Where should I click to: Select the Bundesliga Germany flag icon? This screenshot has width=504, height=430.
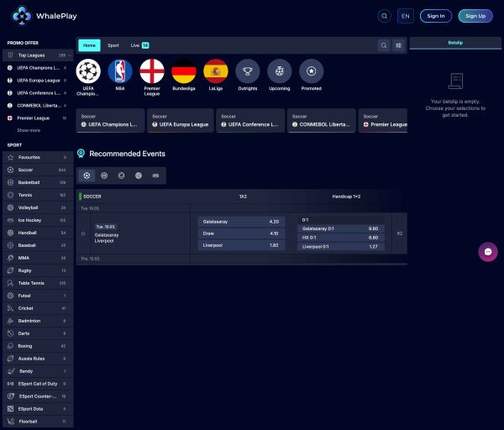pos(183,71)
